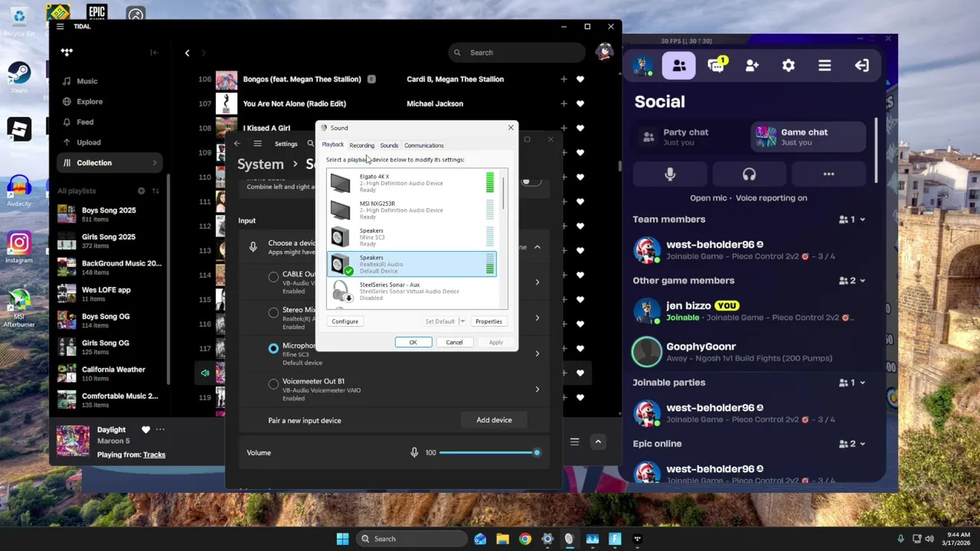Like the Bongos track heart icon

(580, 79)
